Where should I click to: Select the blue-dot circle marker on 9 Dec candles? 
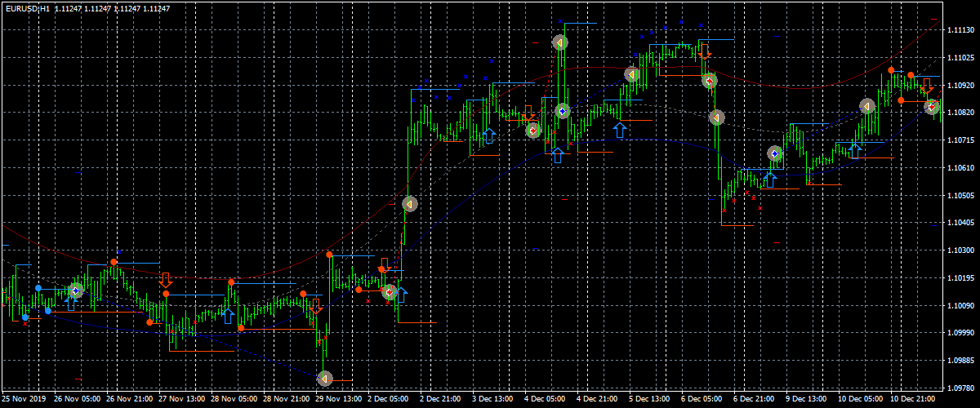point(774,153)
